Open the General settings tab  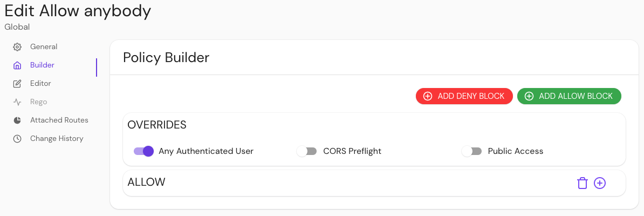click(x=44, y=47)
